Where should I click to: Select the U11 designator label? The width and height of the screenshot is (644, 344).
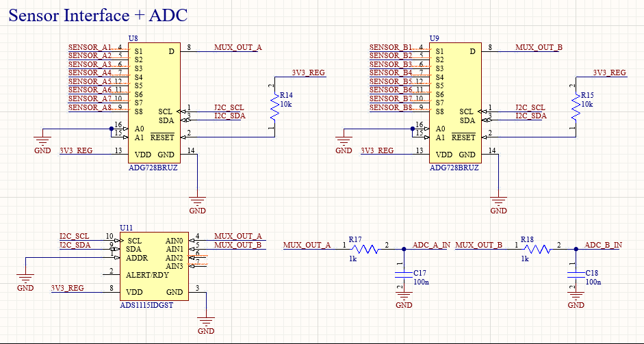click(126, 228)
